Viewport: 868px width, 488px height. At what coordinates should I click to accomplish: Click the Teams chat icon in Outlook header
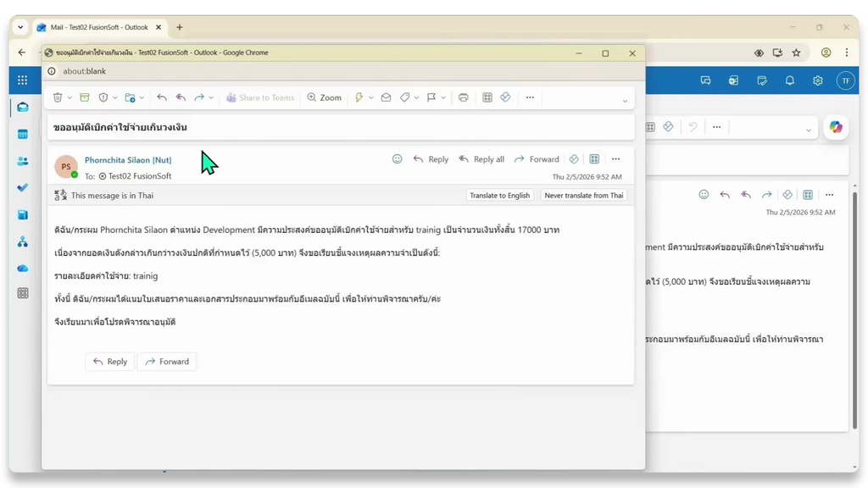[x=705, y=80]
